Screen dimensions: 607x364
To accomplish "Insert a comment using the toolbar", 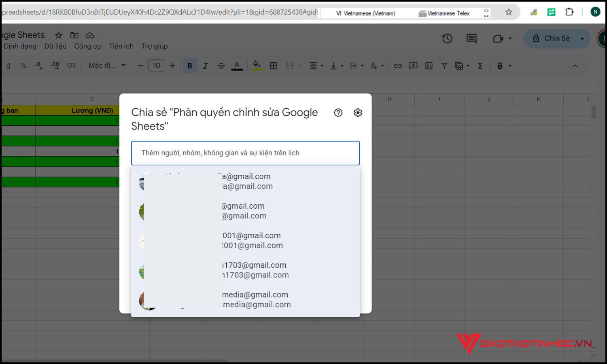I will click(413, 65).
